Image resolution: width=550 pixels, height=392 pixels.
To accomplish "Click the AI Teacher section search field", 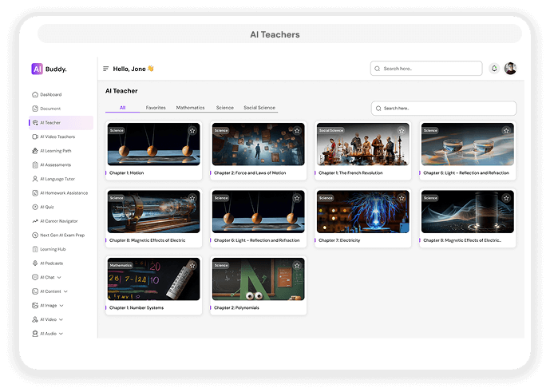I will pyautogui.click(x=447, y=108).
